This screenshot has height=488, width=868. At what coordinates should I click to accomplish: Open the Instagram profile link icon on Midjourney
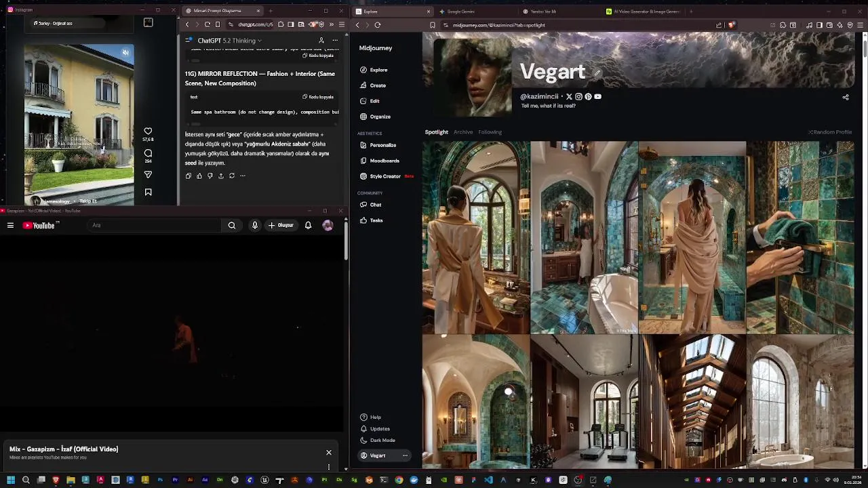click(578, 97)
